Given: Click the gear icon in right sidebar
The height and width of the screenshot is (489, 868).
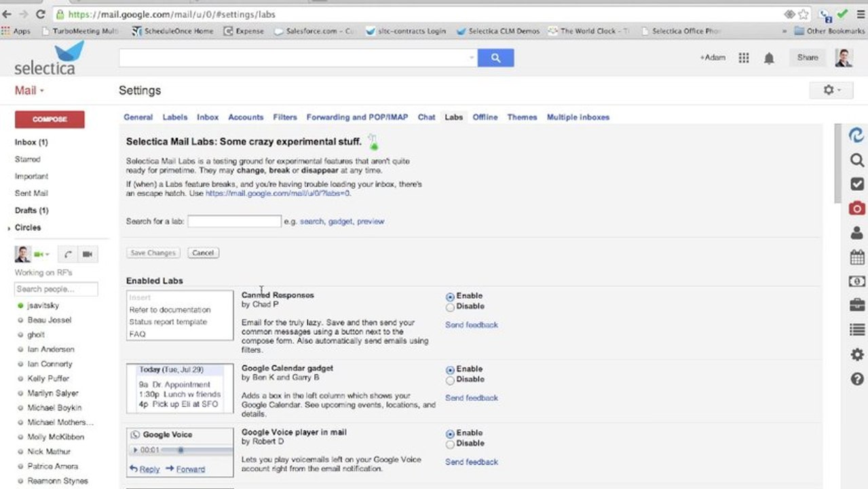Looking at the screenshot, I should [x=857, y=354].
